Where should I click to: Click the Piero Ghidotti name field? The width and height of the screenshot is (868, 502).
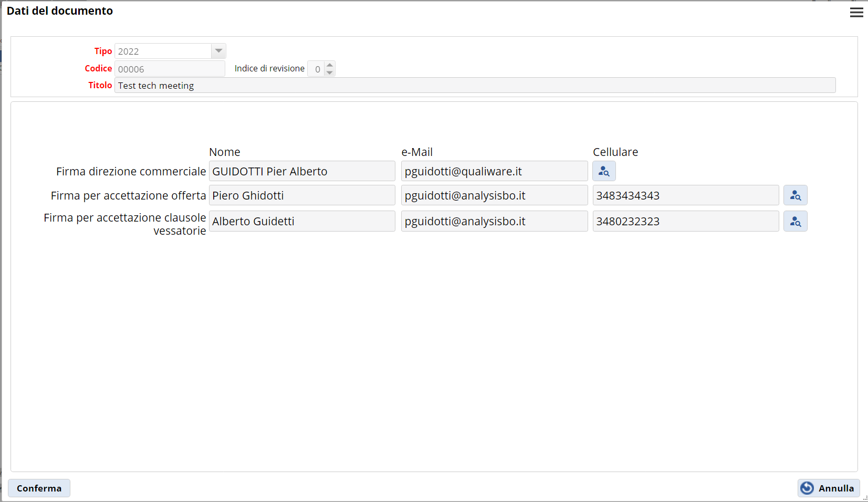click(x=302, y=195)
